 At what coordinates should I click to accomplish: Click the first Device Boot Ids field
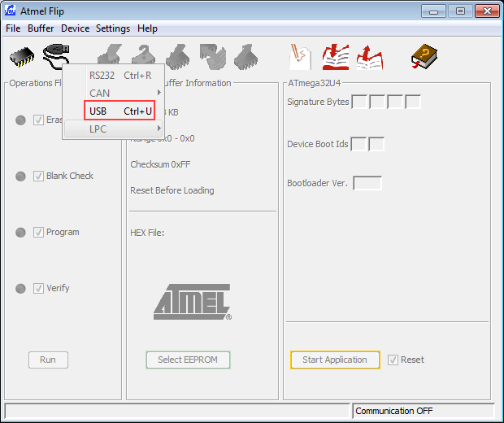[358, 144]
